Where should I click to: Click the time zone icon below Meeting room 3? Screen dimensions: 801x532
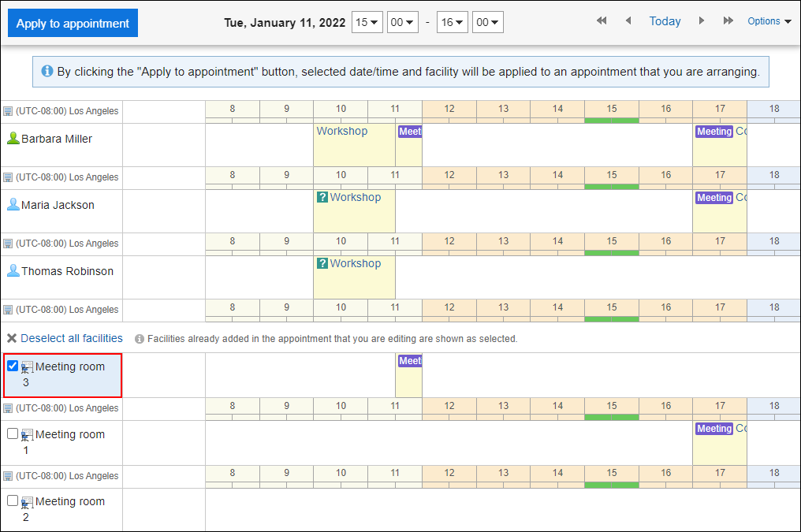[8, 408]
